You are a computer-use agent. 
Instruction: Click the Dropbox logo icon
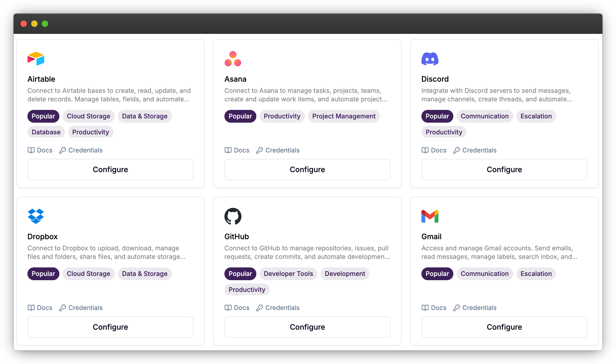[36, 216]
